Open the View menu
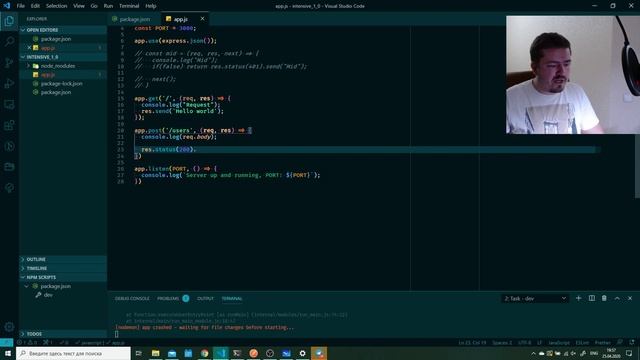640x360 pixels. click(79, 6)
